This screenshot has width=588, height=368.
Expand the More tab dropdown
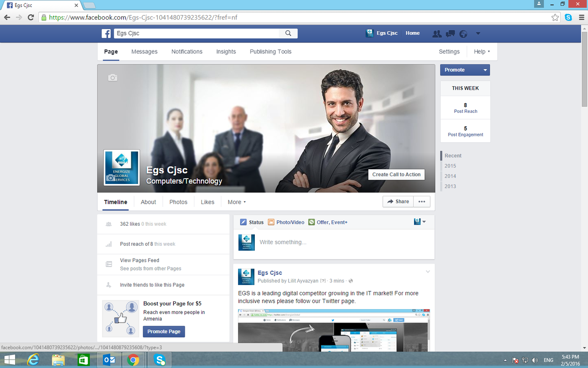click(x=237, y=202)
